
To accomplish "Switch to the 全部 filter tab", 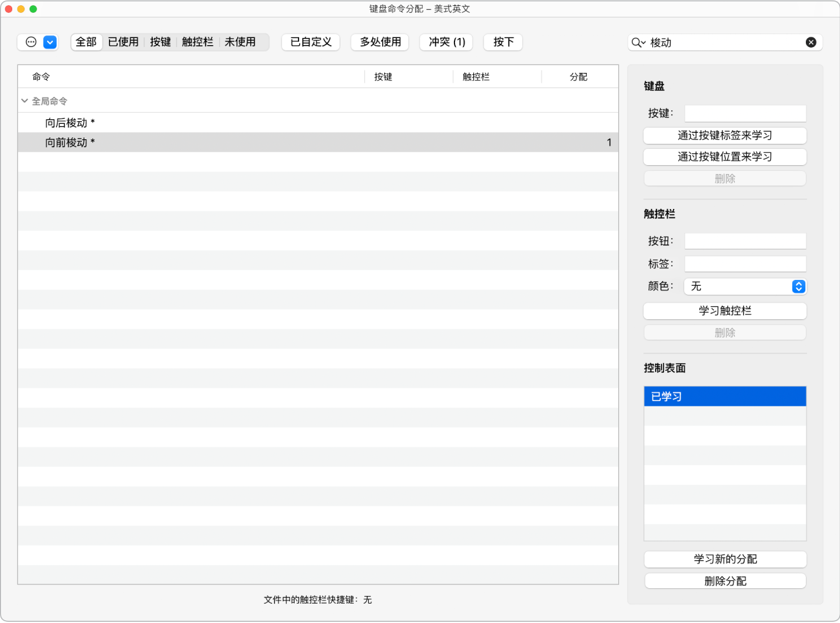I will tap(86, 42).
